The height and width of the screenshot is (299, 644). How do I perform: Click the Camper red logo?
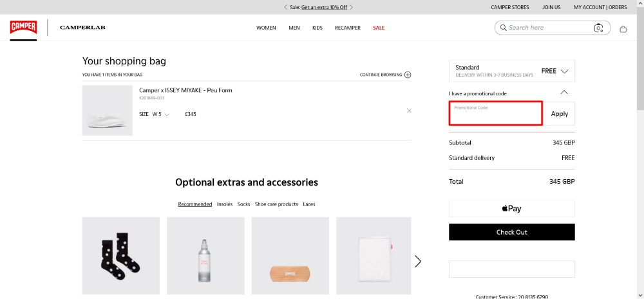[x=23, y=28]
